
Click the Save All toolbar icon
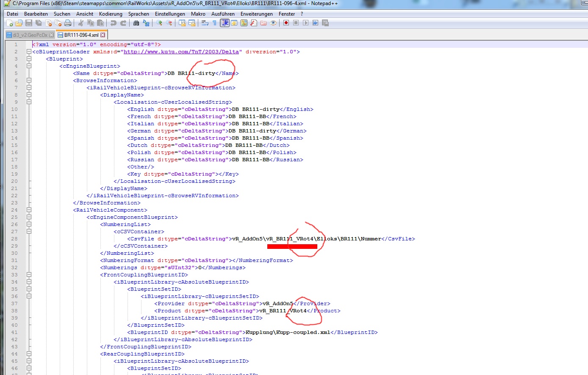coord(39,23)
